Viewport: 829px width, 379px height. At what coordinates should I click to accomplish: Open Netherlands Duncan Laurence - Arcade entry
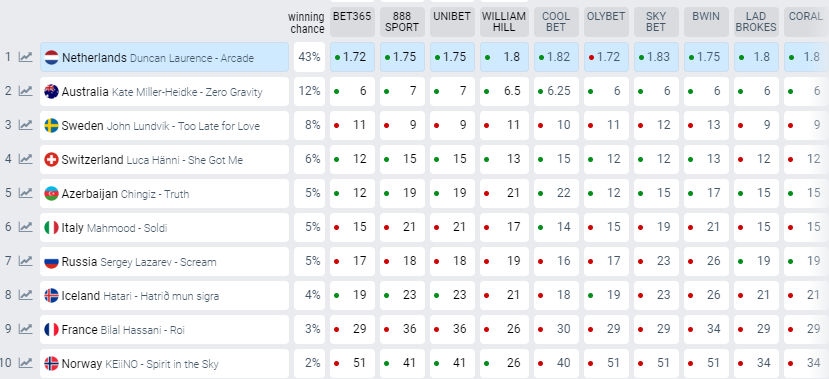[164, 57]
